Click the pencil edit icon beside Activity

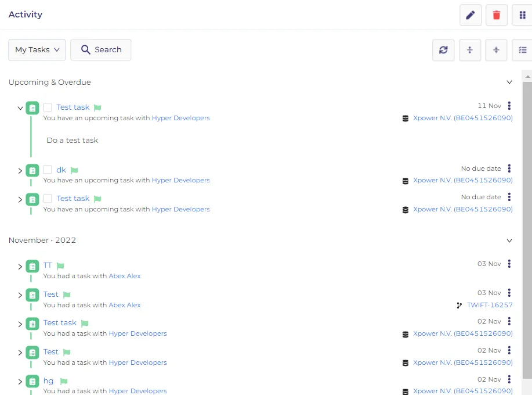pos(471,15)
